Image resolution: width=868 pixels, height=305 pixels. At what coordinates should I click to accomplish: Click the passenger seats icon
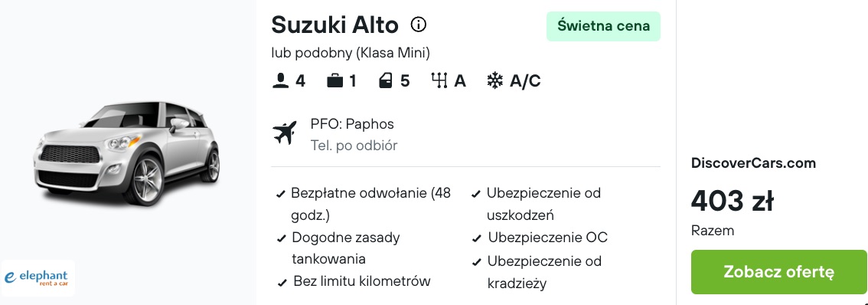tap(281, 81)
